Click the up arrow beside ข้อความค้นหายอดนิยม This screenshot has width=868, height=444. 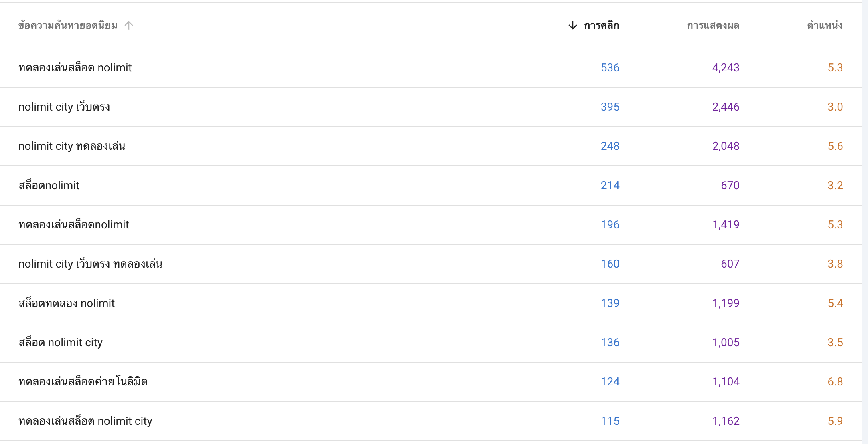point(129,26)
